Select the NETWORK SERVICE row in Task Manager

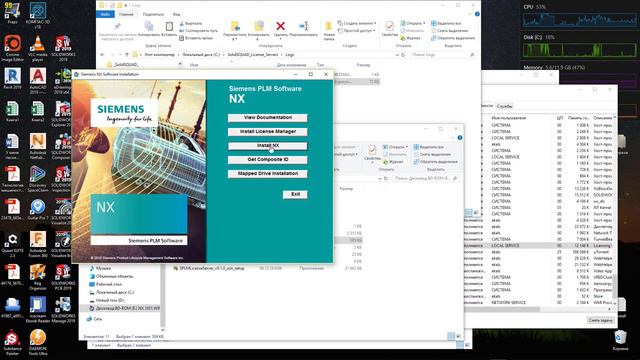[539, 303]
